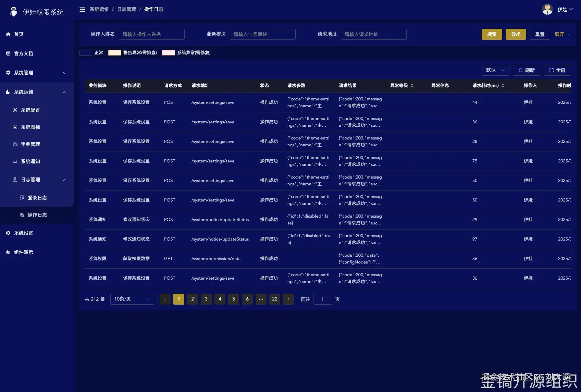Viewport: 581px width, 392px height.
Task: Click the user avatar image
Action: (x=547, y=9)
